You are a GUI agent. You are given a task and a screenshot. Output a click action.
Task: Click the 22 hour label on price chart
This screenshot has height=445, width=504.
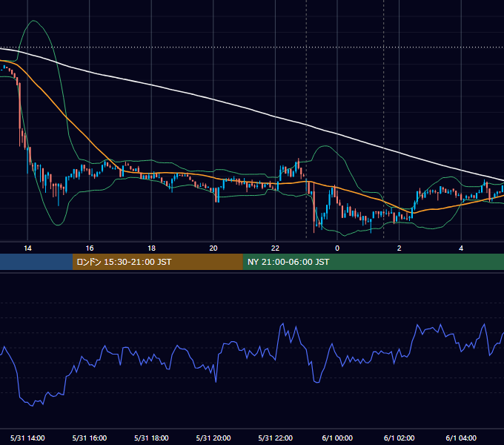(275, 248)
